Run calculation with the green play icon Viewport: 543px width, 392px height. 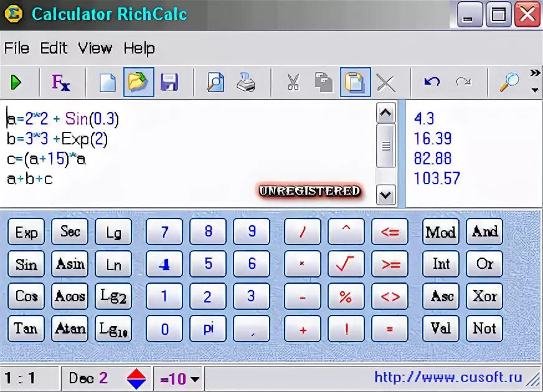(x=16, y=83)
